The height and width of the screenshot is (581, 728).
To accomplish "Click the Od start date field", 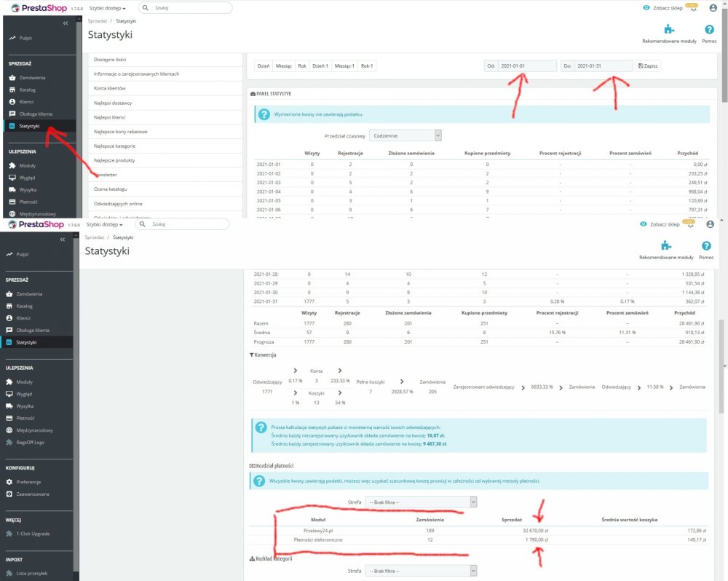I will pos(527,66).
